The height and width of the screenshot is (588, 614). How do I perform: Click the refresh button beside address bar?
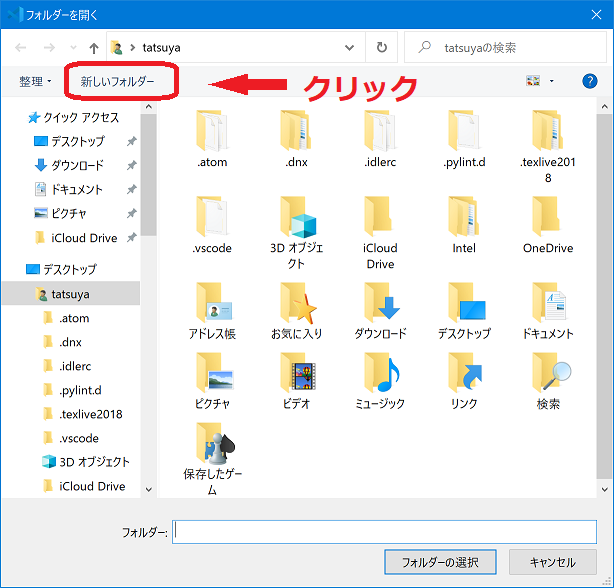click(381, 48)
